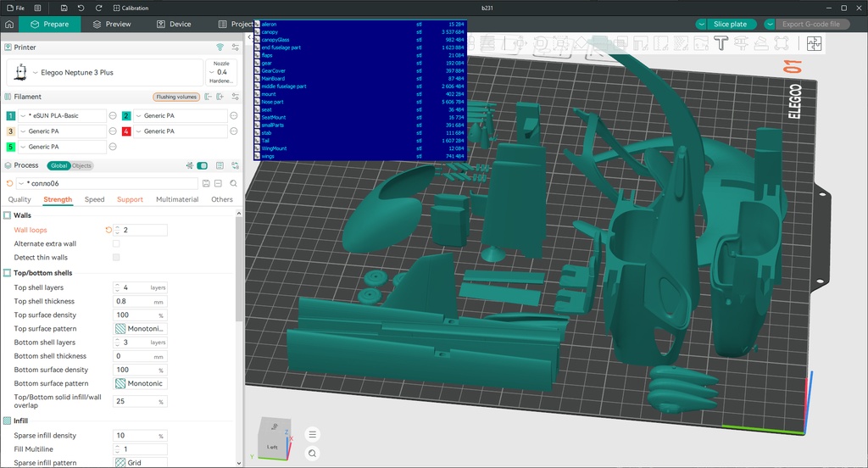Open the Elegoo Neptune 3 Plus printer dropdown
Image resolution: width=868 pixels, height=468 pixels.
pos(105,73)
